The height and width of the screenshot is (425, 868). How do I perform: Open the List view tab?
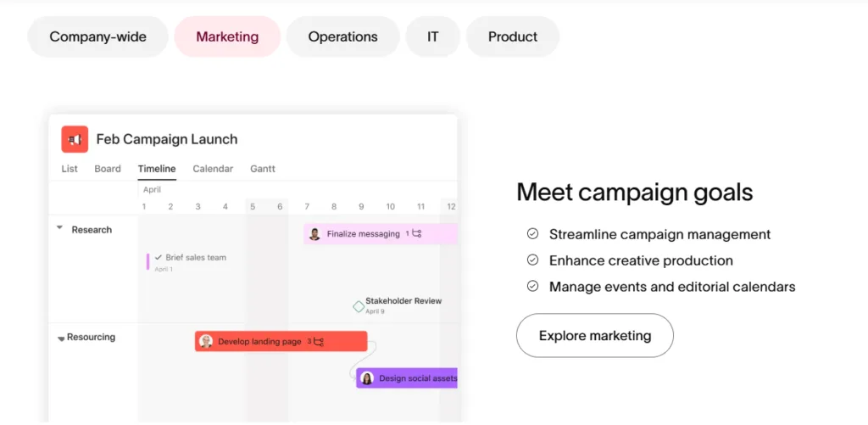coord(70,169)
